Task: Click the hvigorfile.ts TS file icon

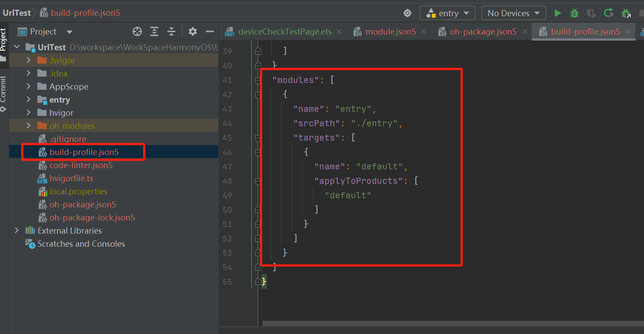Action: (42, 179)
